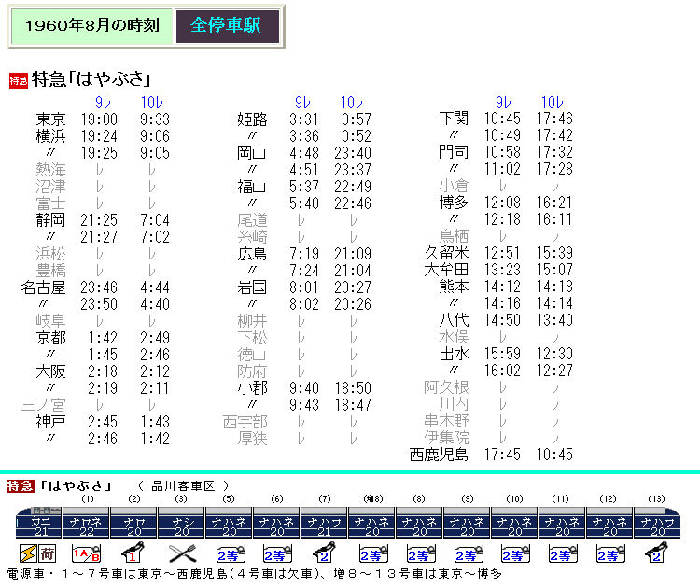Click the greyed 熱海 station name

pos(50,170)
